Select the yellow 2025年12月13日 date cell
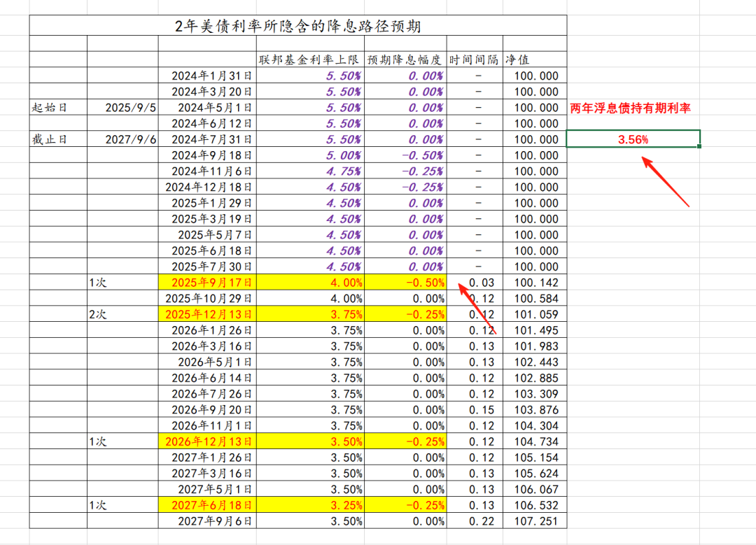This screenshot has width=756, height=545. [207, 314]
